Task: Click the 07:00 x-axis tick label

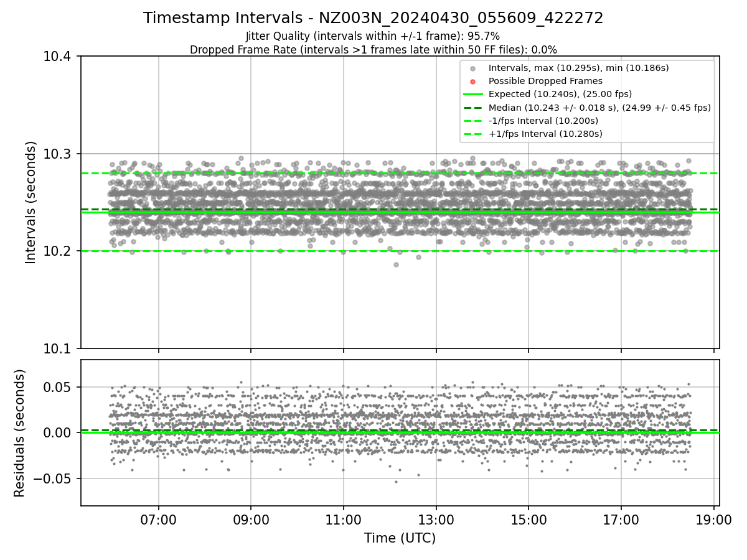Action: point(158,519)
